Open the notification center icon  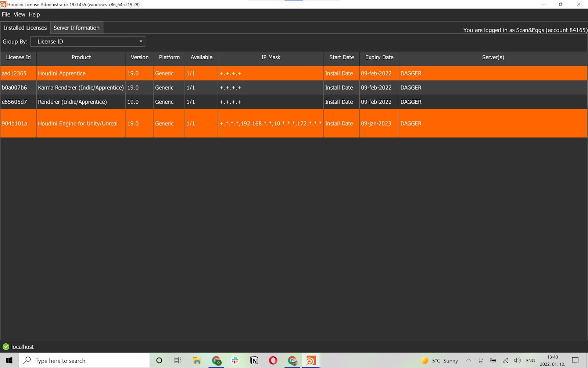(x=576, y=361)
